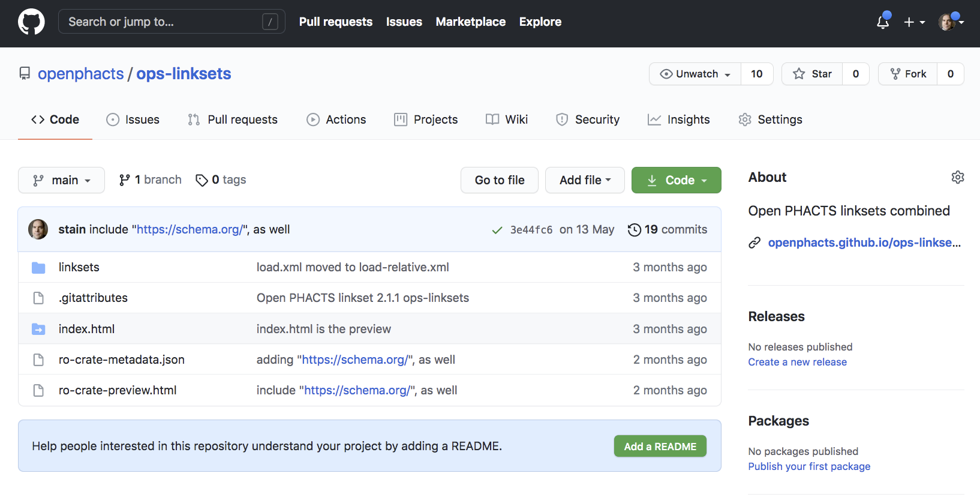980x497 pixels.
Task: Switch to the Security tab
Action: click(588, 119)
